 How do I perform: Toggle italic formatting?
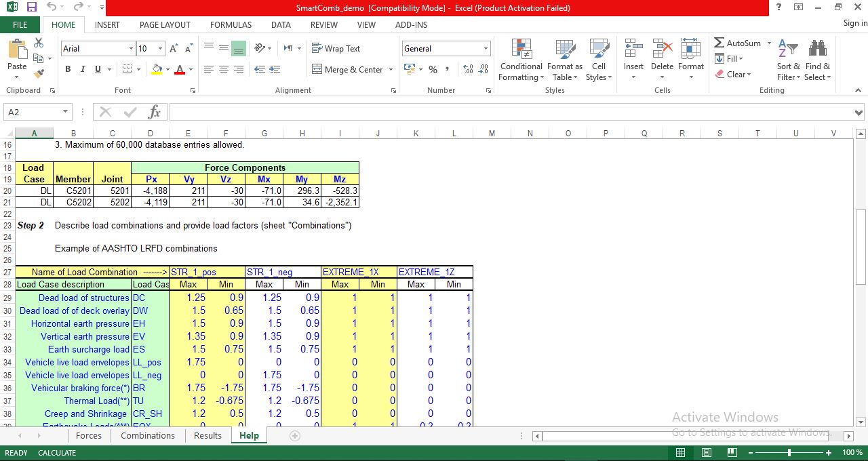pos(81,69)
